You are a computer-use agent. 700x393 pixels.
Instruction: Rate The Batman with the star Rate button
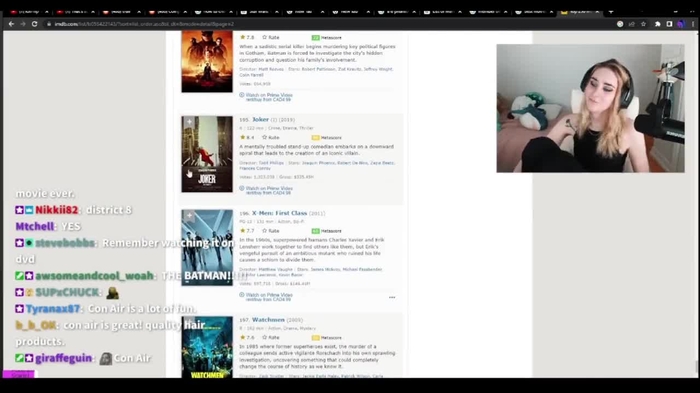coord(271,38)
